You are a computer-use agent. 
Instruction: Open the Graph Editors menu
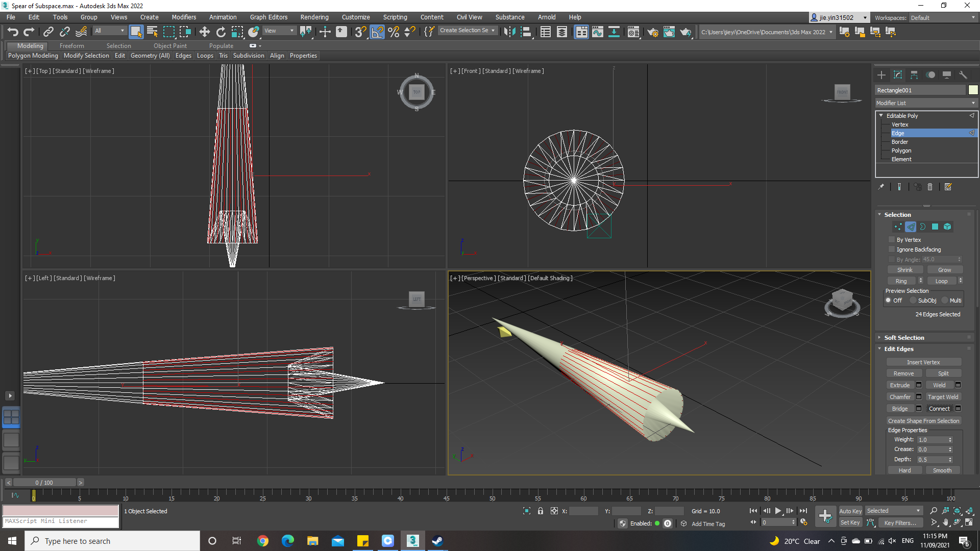(x=268, y=17)
